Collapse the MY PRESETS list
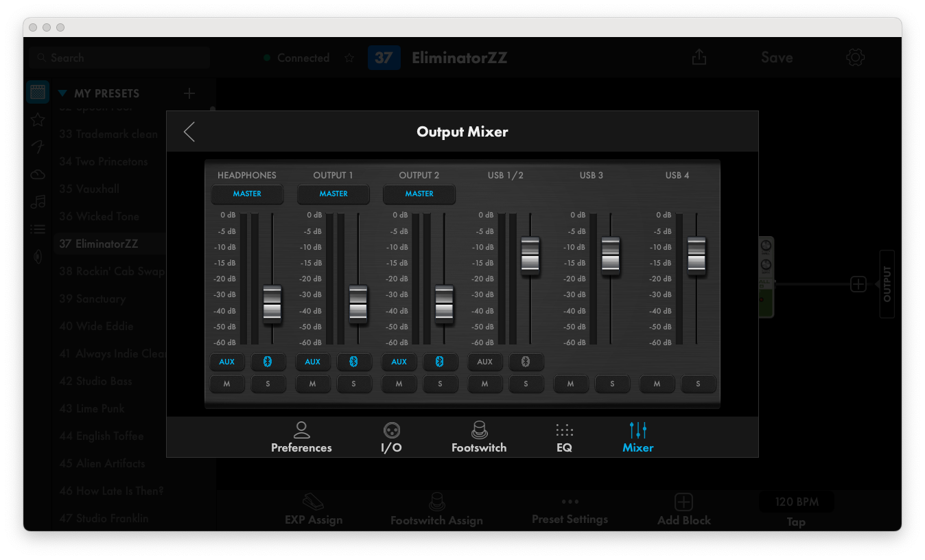Screen dimensions: 925x560 point(62,93)
